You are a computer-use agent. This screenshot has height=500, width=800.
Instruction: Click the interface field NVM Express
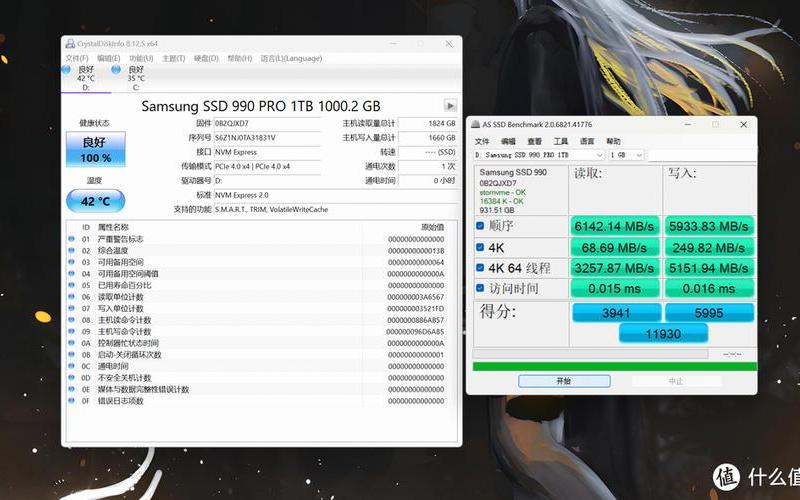pos(267,152)
